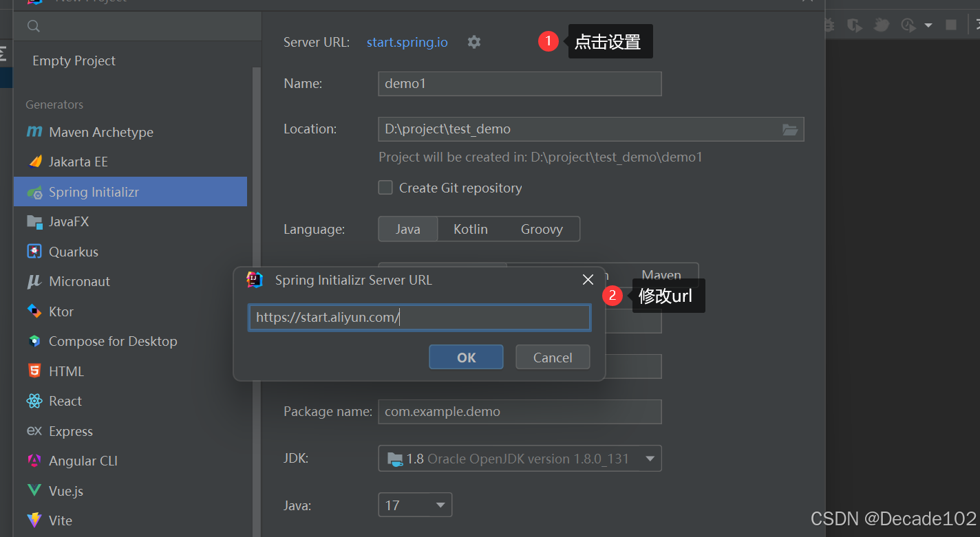Click the Profiler flame icon in IDE toolbar
The image size is (980, 537).
click(882, 25)
